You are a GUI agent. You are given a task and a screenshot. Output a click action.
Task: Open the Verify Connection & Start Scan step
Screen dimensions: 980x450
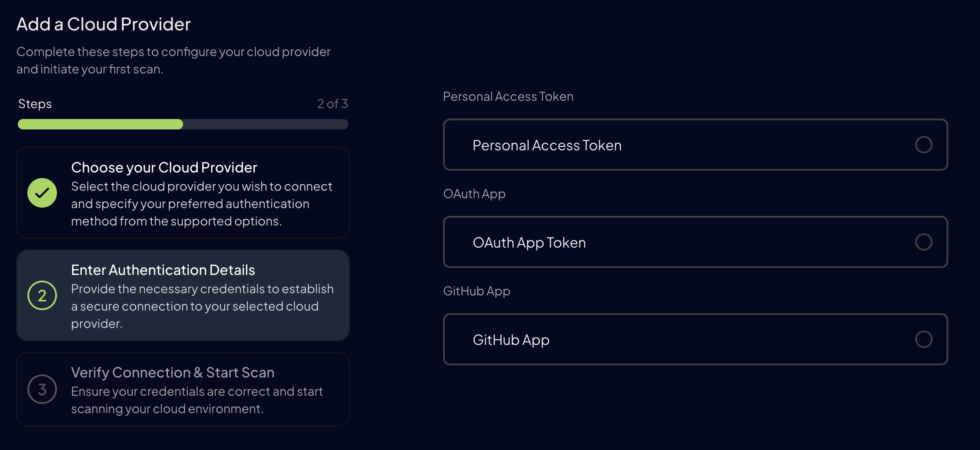[x=183, y=389]
